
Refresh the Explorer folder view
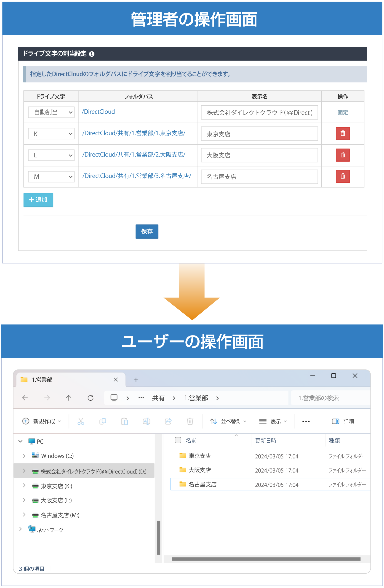pos(91,397)
